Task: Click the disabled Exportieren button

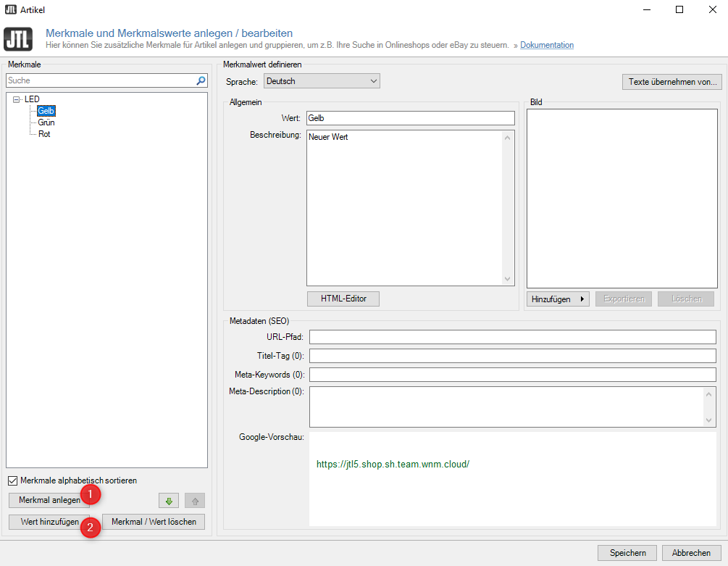Action: pyautogui.click(x=624, y=299)
